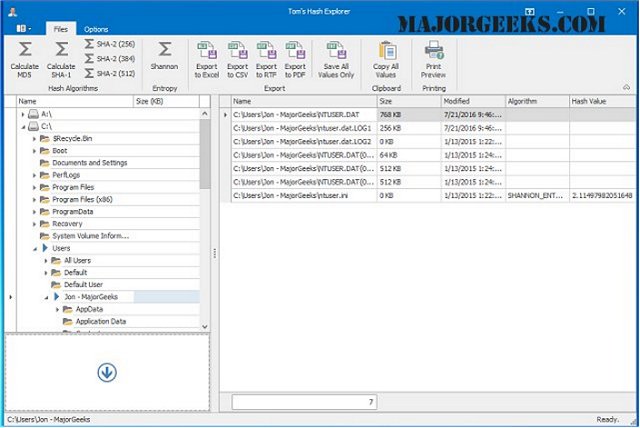Select the SHA-2 (256) algorithm
640x428 pixels.
(x=110, y=44)
